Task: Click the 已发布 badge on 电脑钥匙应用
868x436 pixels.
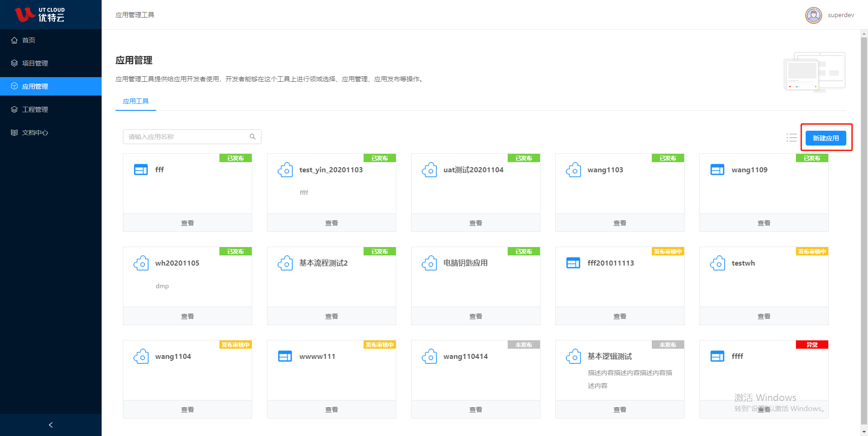Action: coord(524,251)
